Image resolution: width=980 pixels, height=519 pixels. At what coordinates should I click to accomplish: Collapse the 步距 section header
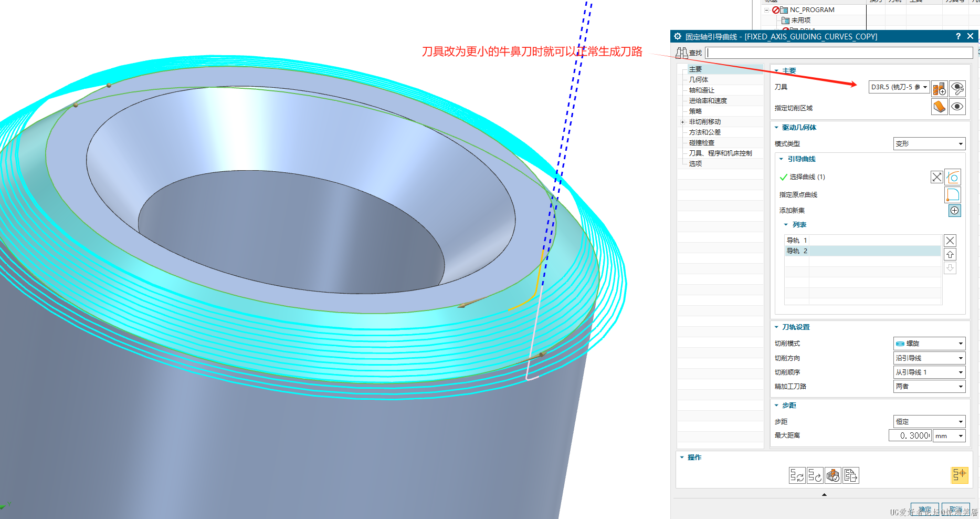pos(776,405)
